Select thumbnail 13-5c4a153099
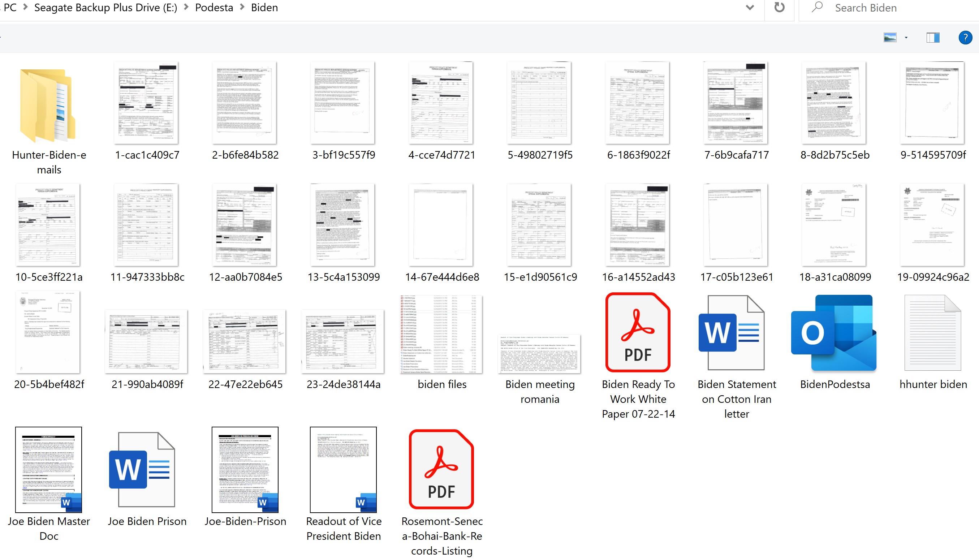This screenshot has width=979, height=560. click(x=343, y=225)
